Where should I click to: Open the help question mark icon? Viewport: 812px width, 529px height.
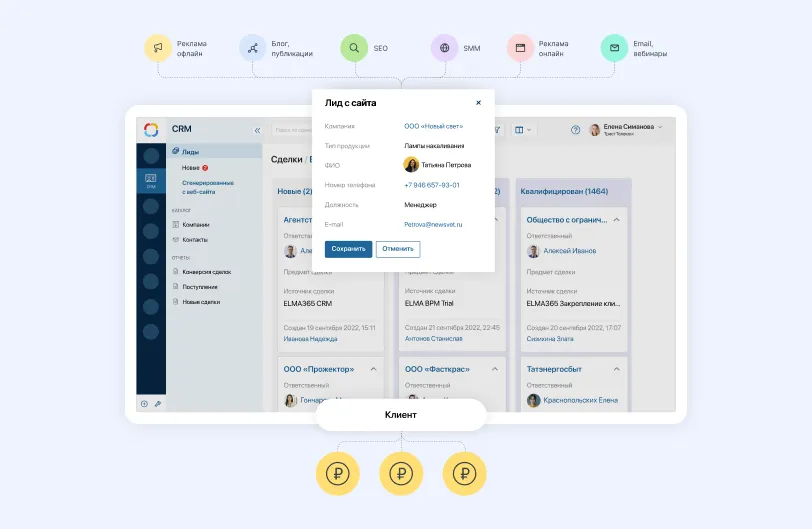[575, 130]
